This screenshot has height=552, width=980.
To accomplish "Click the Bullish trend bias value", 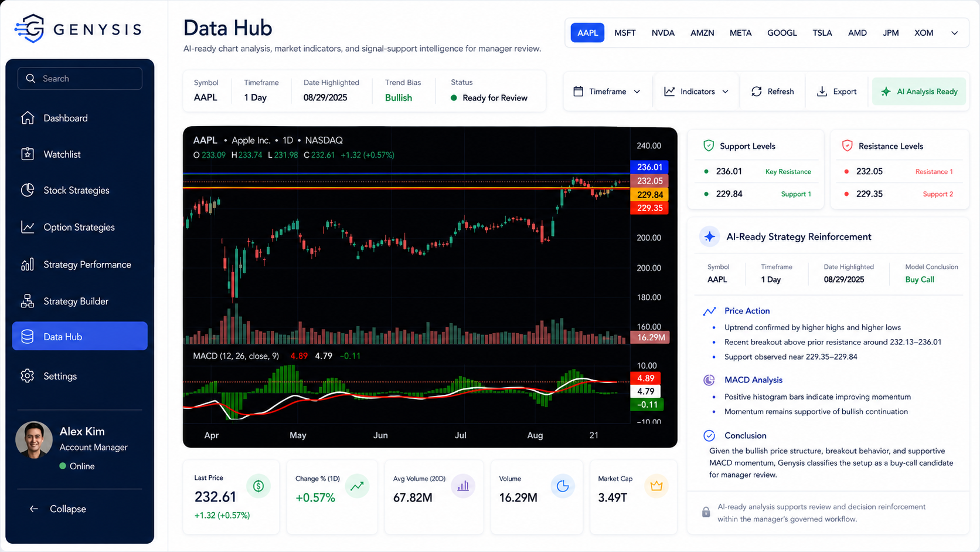I will 399,98.
